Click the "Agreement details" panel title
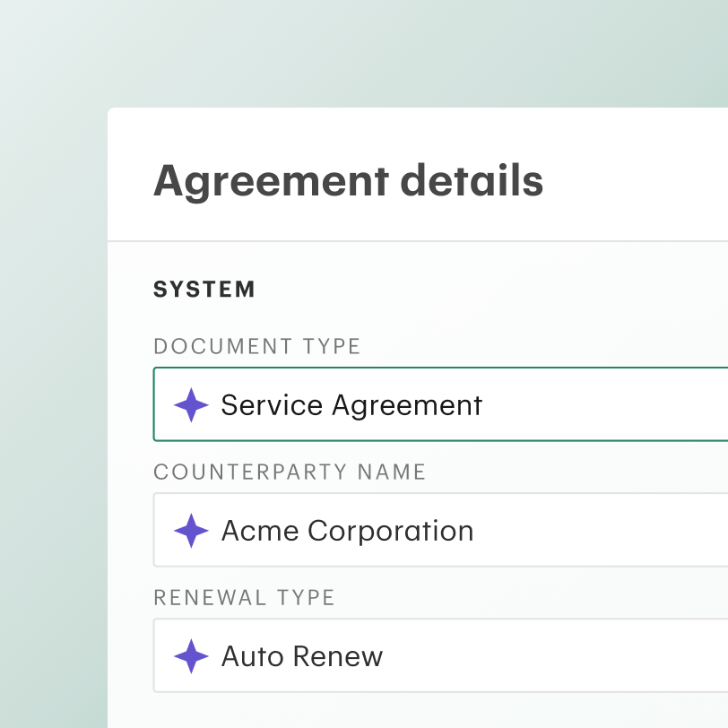 tap(348, 182)
